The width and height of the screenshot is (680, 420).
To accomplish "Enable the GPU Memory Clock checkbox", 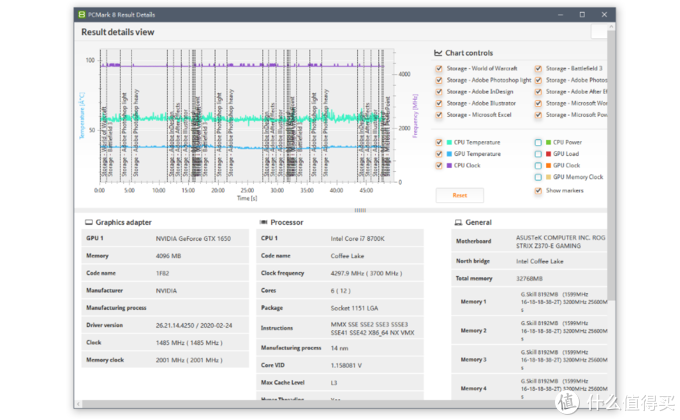I will click(538, 177).
